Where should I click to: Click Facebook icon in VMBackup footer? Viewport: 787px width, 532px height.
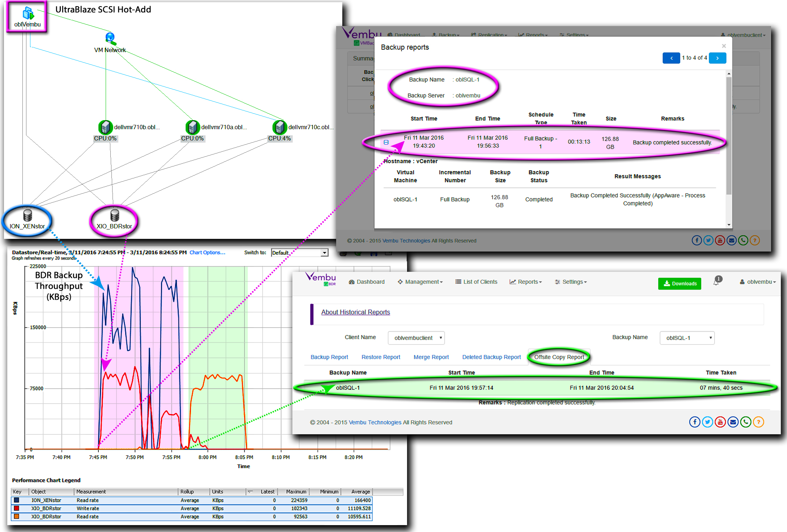click(697, 240)
